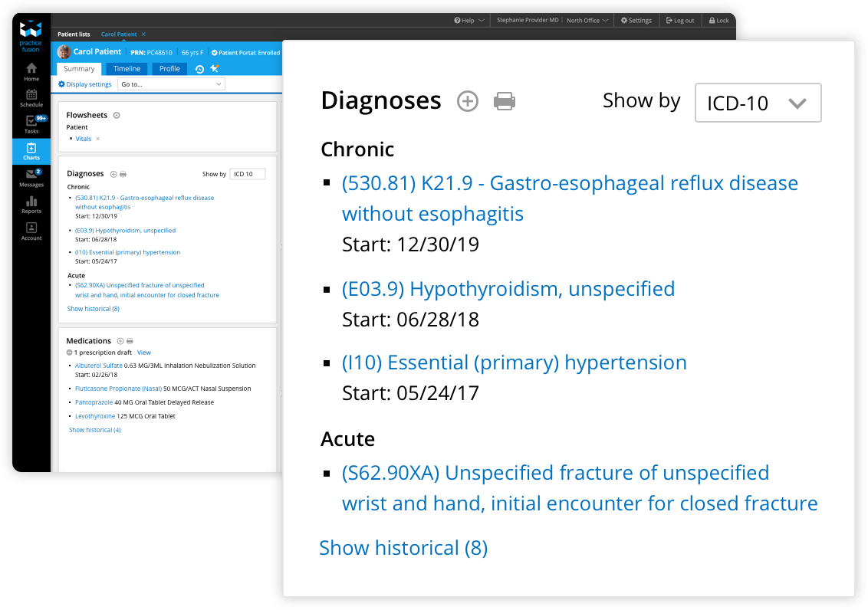
Task: Open the Display settings link
Action: [x=85, y=84]
